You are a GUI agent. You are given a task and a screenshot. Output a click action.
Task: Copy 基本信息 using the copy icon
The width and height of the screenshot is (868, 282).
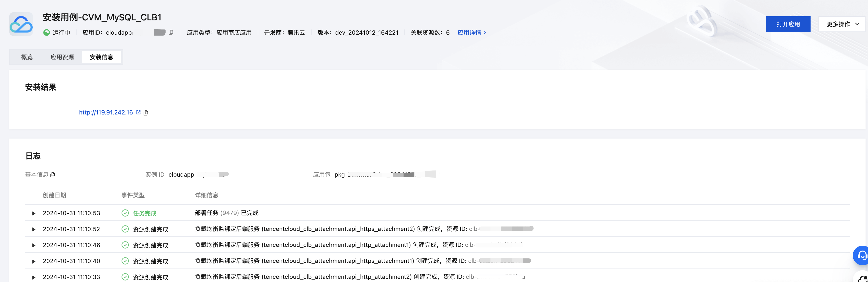53,175
